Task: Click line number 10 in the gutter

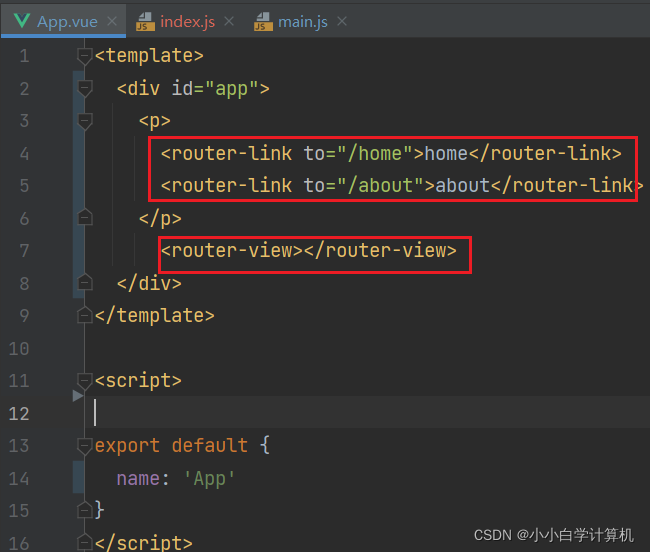Action: coord(19,349)
